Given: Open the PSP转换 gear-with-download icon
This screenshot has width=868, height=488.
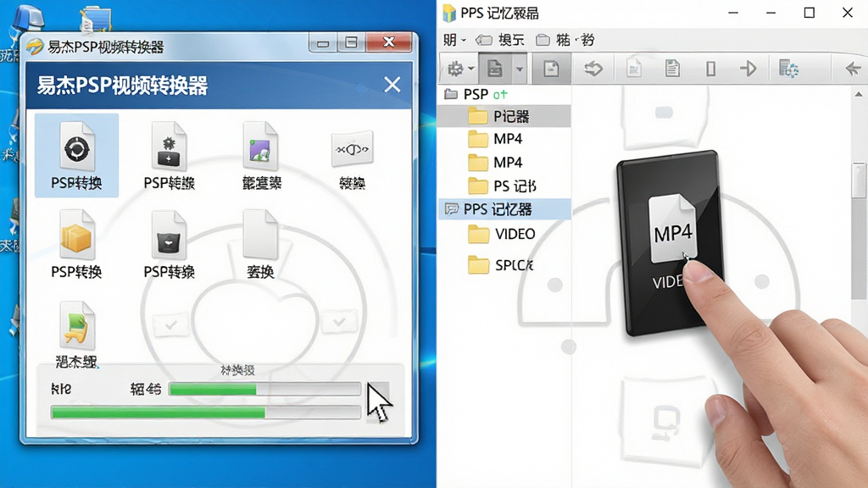Looking at the screenshot, I should coord(169,156).
